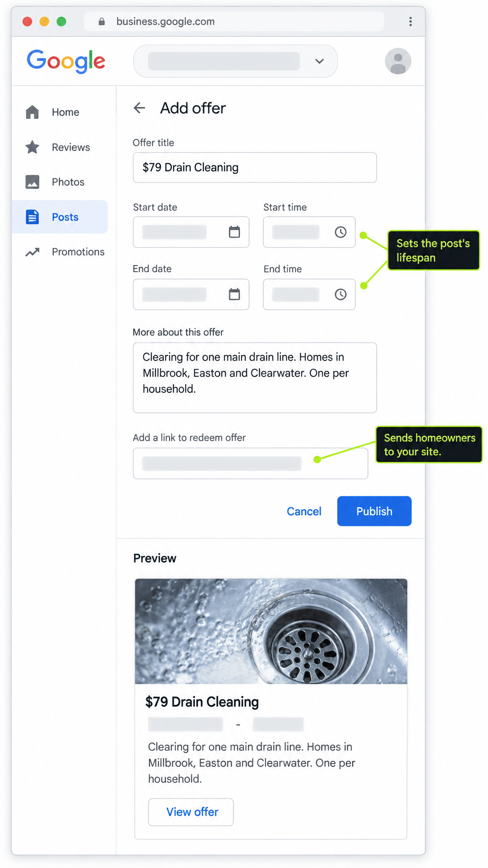The image size is (488, 868).
Task: Click the 'Add offer' page heading
Action: [193, 108]
